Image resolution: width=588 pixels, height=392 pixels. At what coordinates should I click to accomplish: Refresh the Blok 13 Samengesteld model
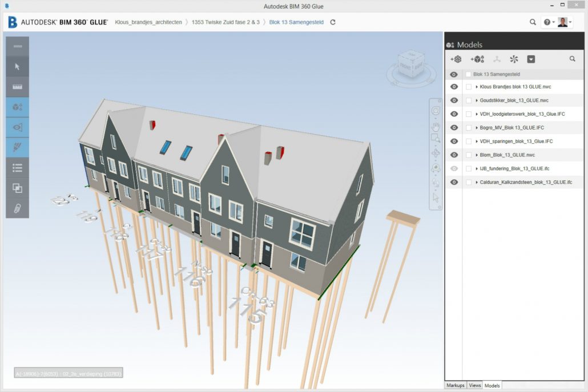click(x=333, y=22)
